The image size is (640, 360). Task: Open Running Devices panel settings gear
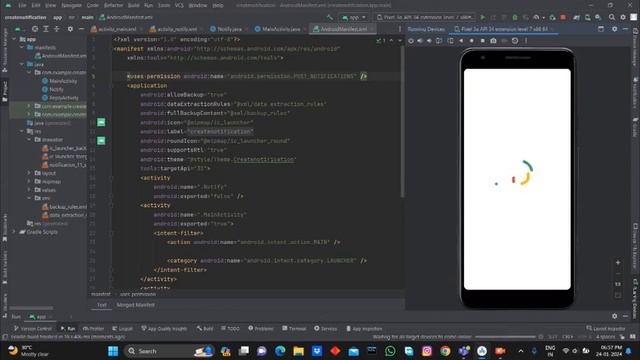615,29
